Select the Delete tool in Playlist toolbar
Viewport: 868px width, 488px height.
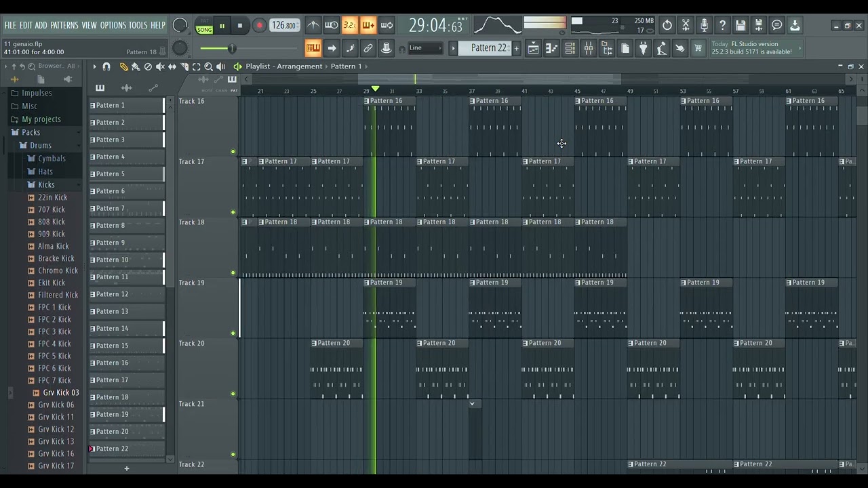click(148, 66)
